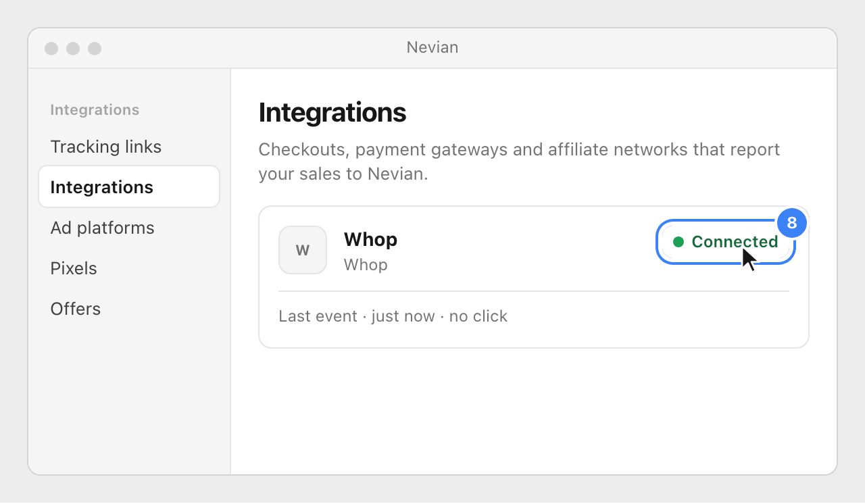Viewport: 865px width, 504px height.
Task: Click 'Last event · just now · no click' text
Action: (x=393, y=316)
